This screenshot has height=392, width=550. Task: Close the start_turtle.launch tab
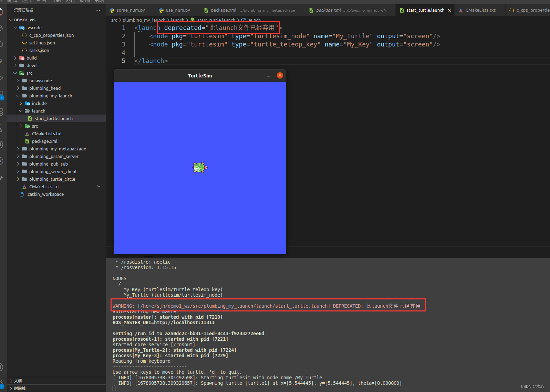449,10
